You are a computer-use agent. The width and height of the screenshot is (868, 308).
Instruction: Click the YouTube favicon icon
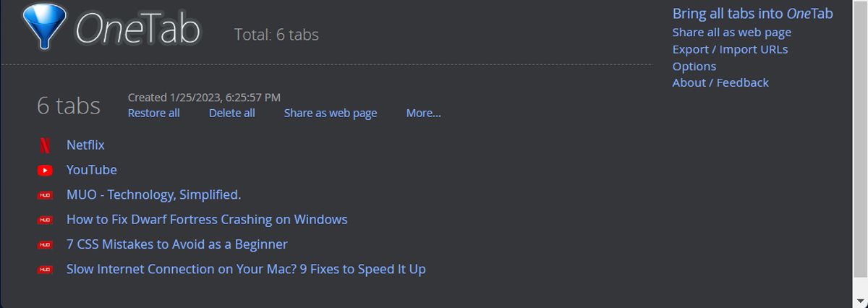point(45,171)
